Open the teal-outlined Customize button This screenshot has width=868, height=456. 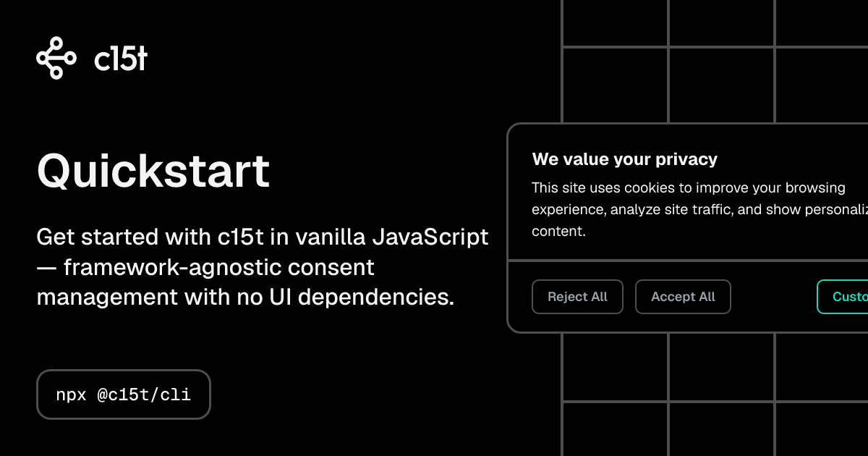(843, 297)
